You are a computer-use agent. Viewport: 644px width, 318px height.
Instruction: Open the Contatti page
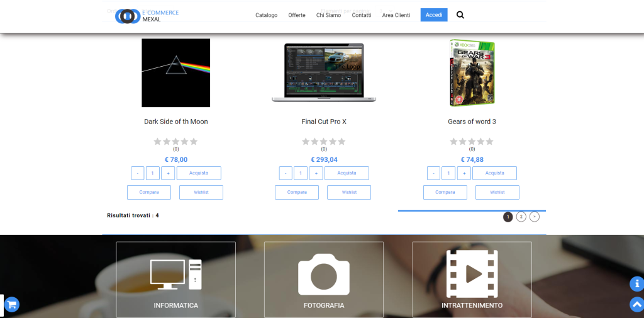pyautogui.click(x=362, y=15)
